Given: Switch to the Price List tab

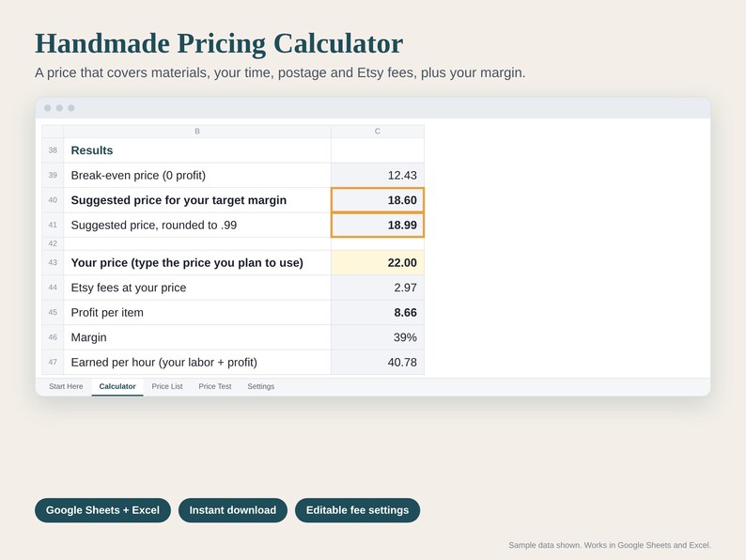Looking at the screenshot, I should pyautogui.click(x=167, y=386).
